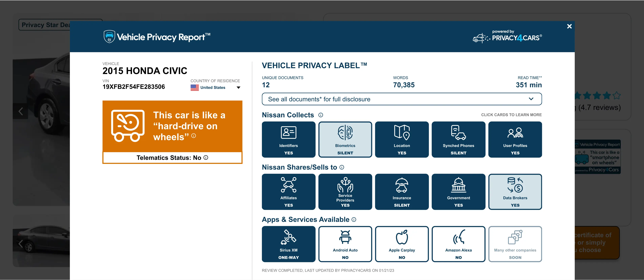Click the star rating in background page

(x=597, y=96)
